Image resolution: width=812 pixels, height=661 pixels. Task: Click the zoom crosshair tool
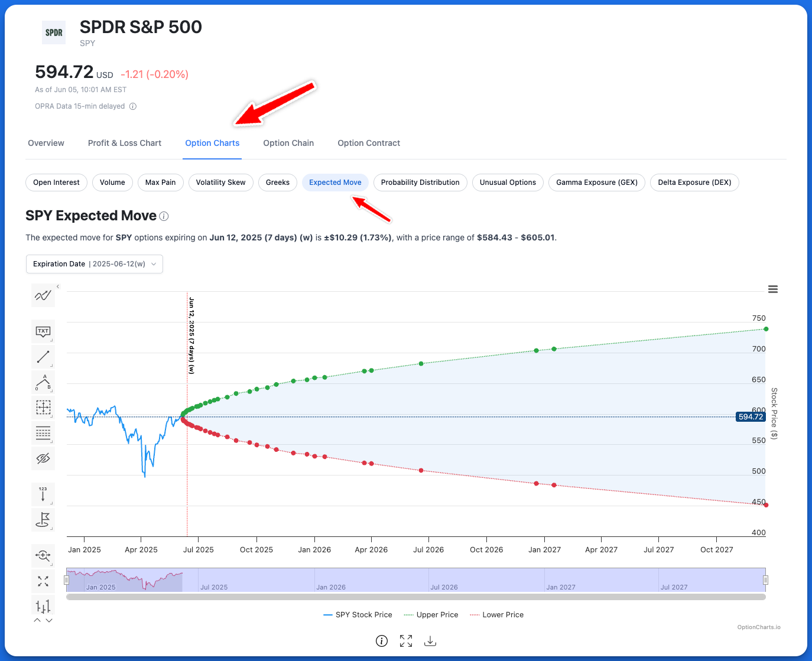(x=43, y=555)
